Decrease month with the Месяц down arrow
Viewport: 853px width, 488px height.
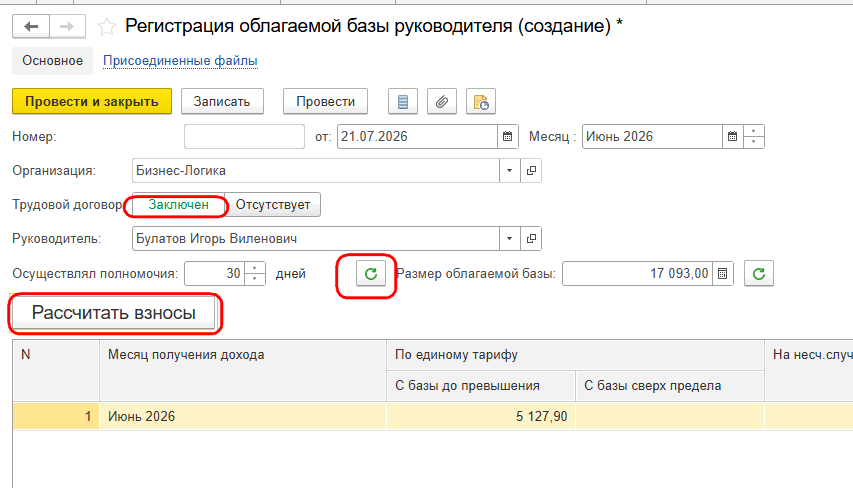pos(753,142)
